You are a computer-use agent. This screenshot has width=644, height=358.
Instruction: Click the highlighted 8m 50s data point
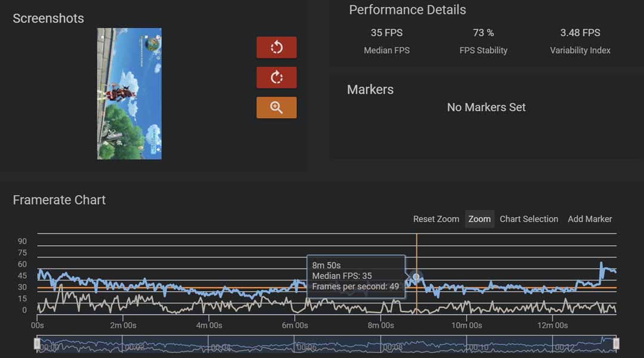416,277
